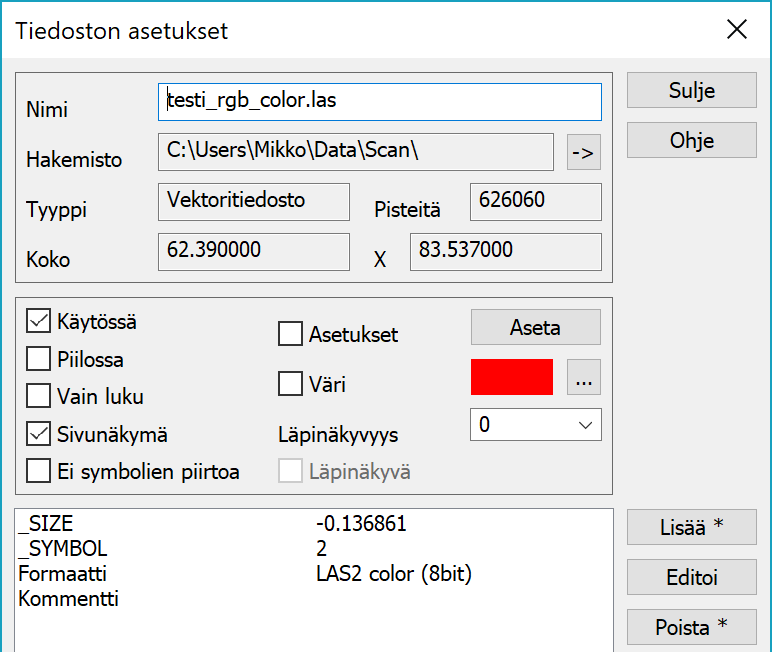Enable the Piilossa checkbox
Screen dimensions: 772x652
pyautogui.click(x=39, y=359)
